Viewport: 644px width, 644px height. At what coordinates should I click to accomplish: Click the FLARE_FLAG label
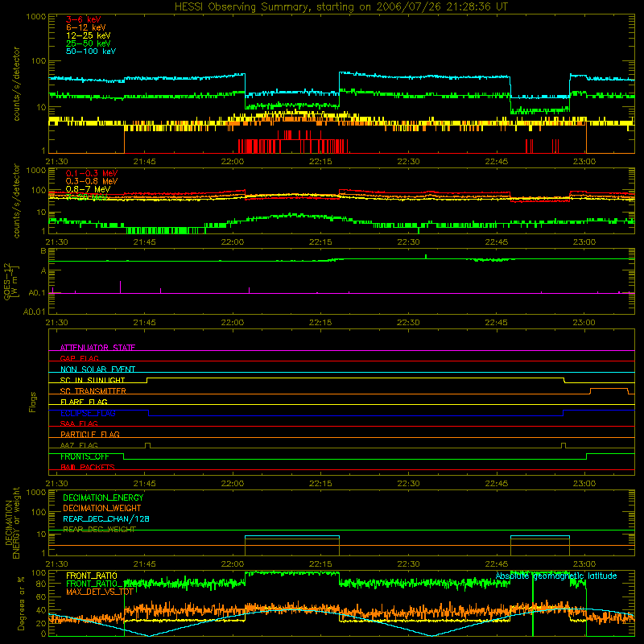(x=84, y=402)
